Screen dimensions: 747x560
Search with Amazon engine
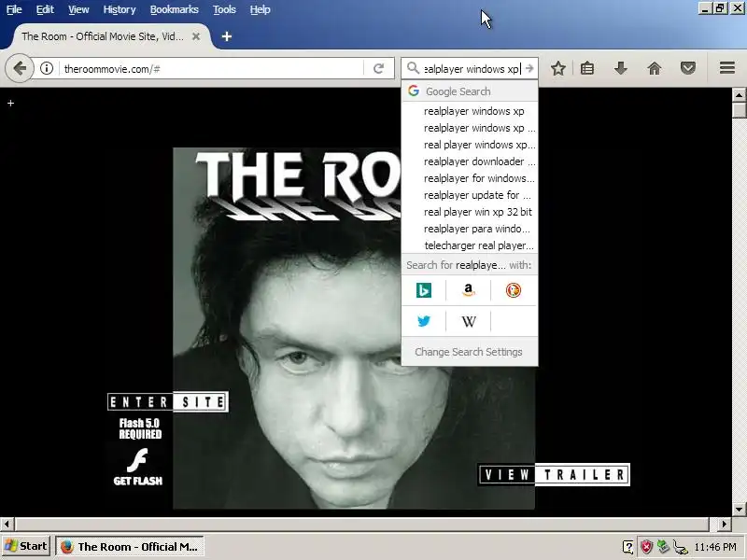tap(469, 290)
